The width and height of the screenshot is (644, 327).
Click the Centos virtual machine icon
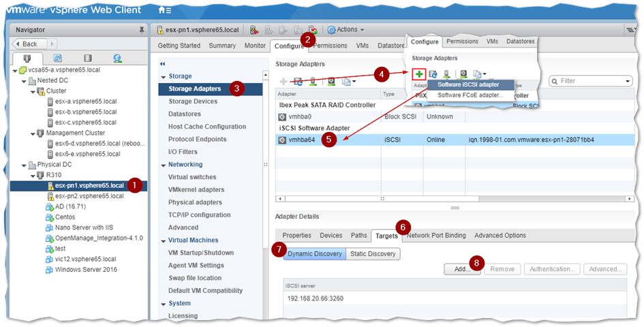click(x=50, y=217)
